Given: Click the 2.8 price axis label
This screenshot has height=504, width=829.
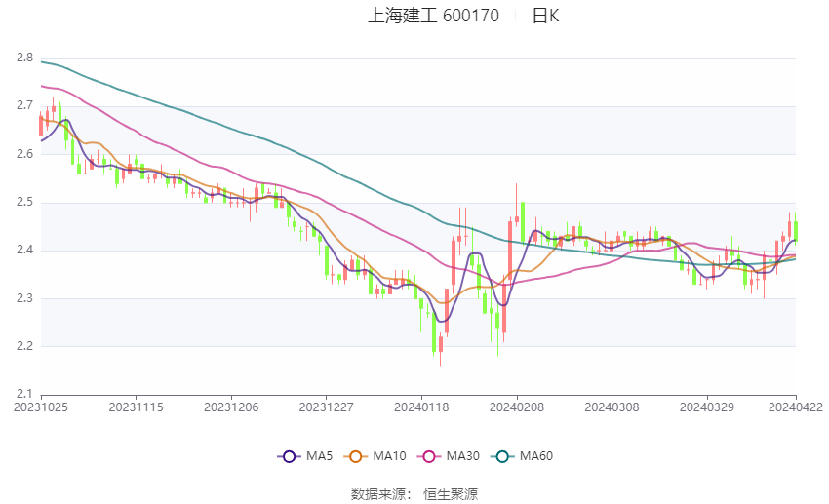Looking at the screenshot, I should click(24, 58).
